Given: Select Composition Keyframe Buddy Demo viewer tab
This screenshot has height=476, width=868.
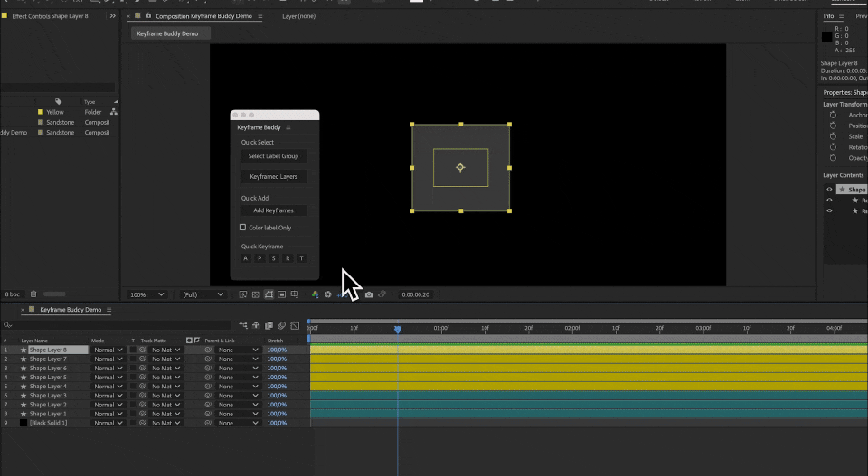Looking at the screenshot, I should (x=203, y=16).
